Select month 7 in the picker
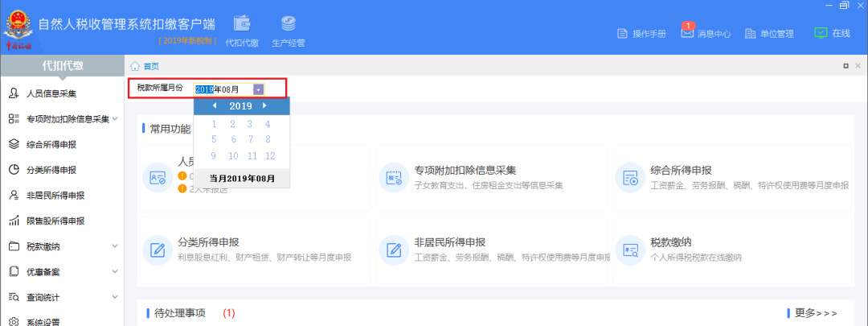This screenshot has width=868, height=326. click(x=251, y=139)
